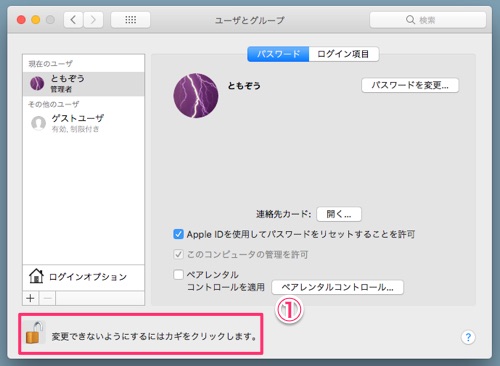Enable ペアレンタルコントロールを適用 checkbox
The height and width of the screenshot is (366, 500).
coord(178,275)
